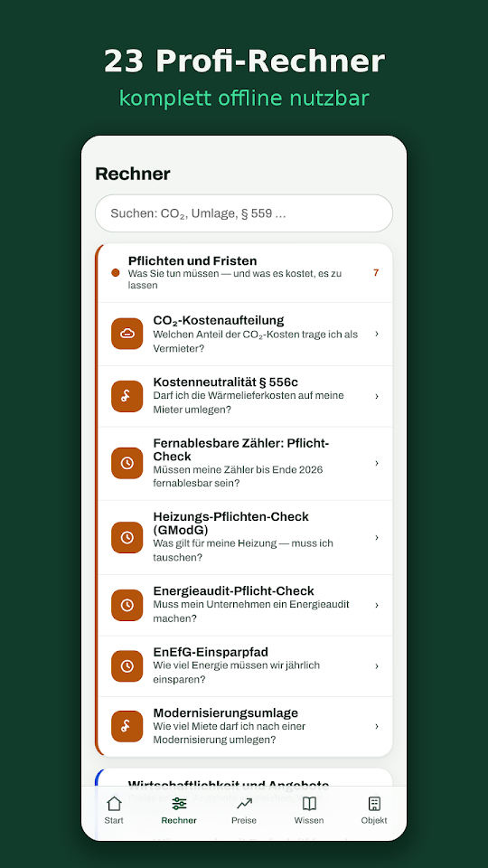Image resolution: width=488 pixels, height=868 pixels.
Task: Open the CO₂-Kostenaufteilung cloud icon
Action: coord(127,334)
